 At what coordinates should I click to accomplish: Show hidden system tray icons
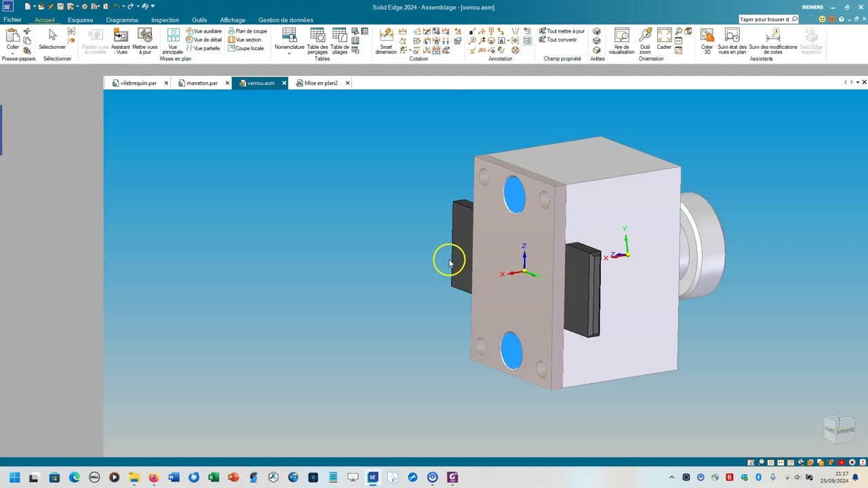[x=672, y=477]
